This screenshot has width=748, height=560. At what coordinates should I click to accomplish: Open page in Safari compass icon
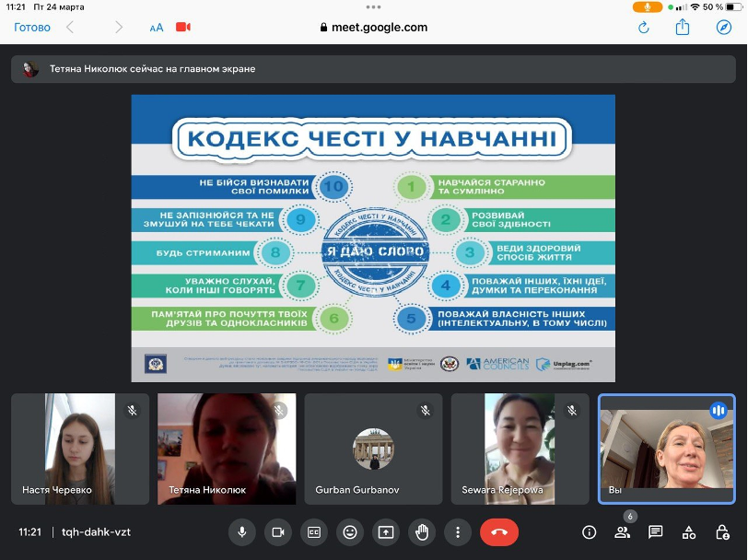coord(723,28)
